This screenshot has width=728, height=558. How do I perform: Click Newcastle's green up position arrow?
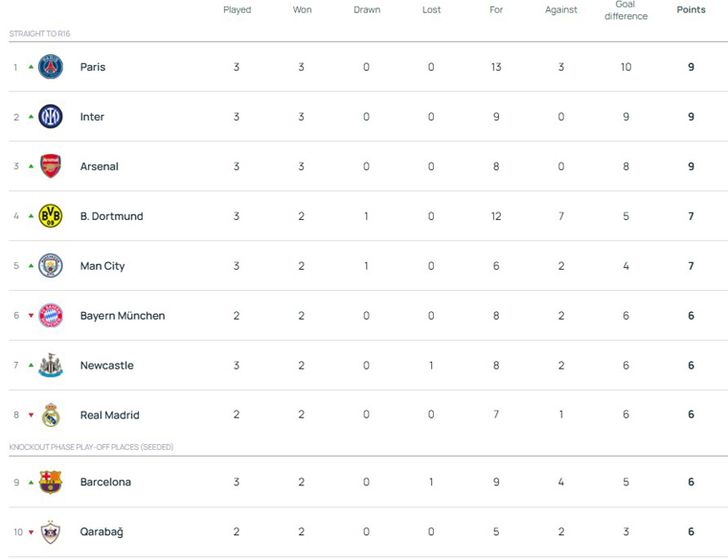(29, 365)
